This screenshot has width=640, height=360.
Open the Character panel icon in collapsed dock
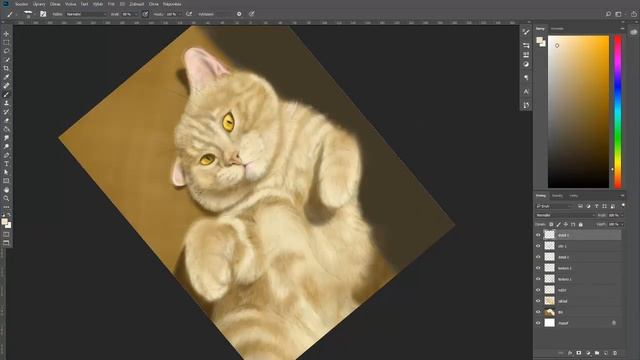coord(526,91)
